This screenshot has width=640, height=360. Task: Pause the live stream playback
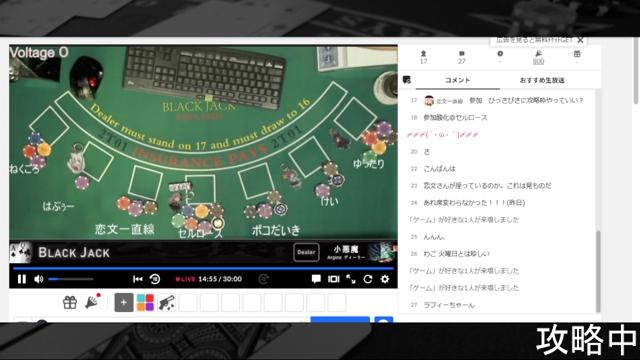pos(22,279)
